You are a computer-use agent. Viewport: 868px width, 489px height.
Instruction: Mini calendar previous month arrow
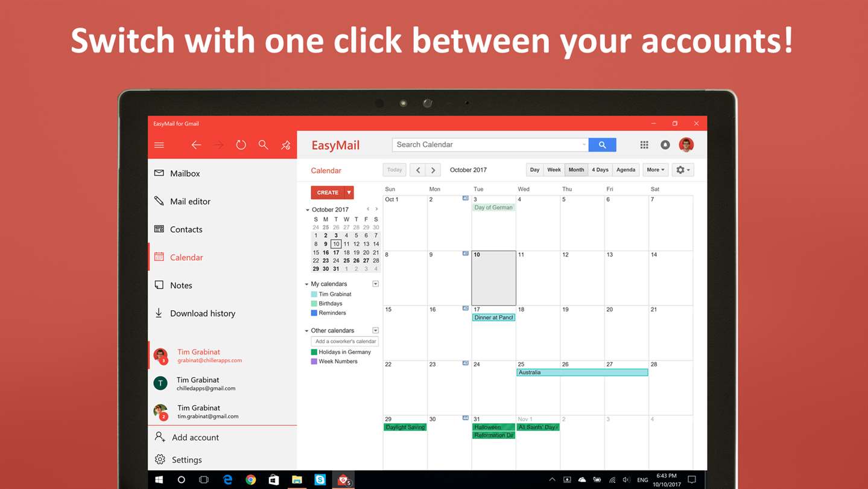tap(368, 209)
